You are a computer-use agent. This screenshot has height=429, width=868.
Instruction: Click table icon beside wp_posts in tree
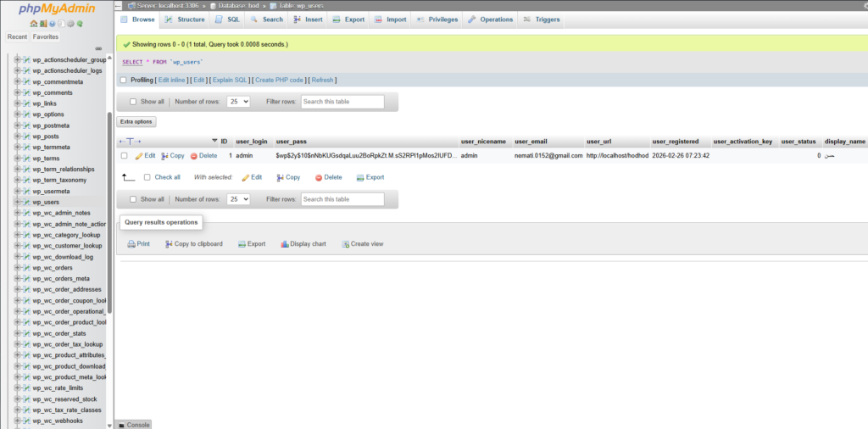26,136
